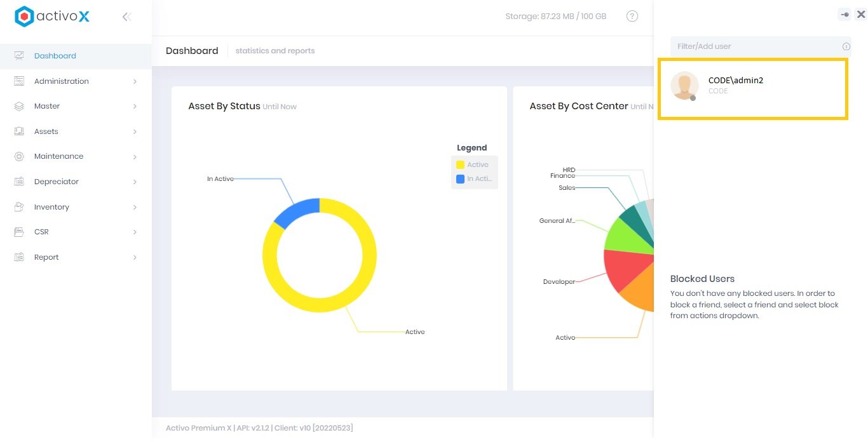
Task: Expand the CSR menu chevron
Action: [135, 232]
